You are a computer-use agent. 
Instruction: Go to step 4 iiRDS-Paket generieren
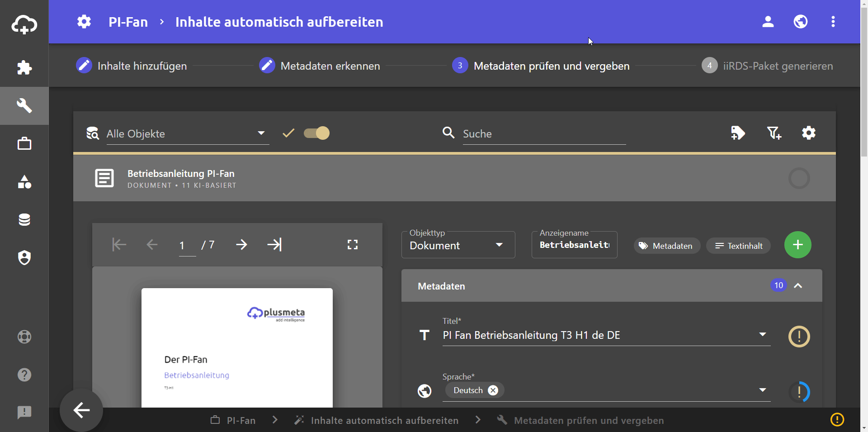tap(767, 66)
